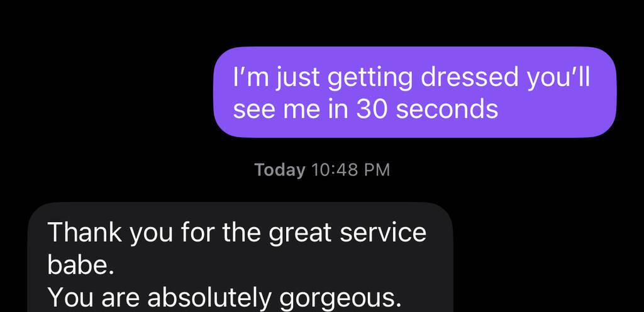Click the bold word Today

(280, 170)
